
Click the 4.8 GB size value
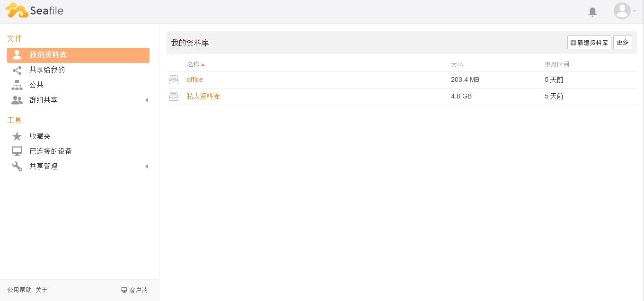click(x=461, y=96)
